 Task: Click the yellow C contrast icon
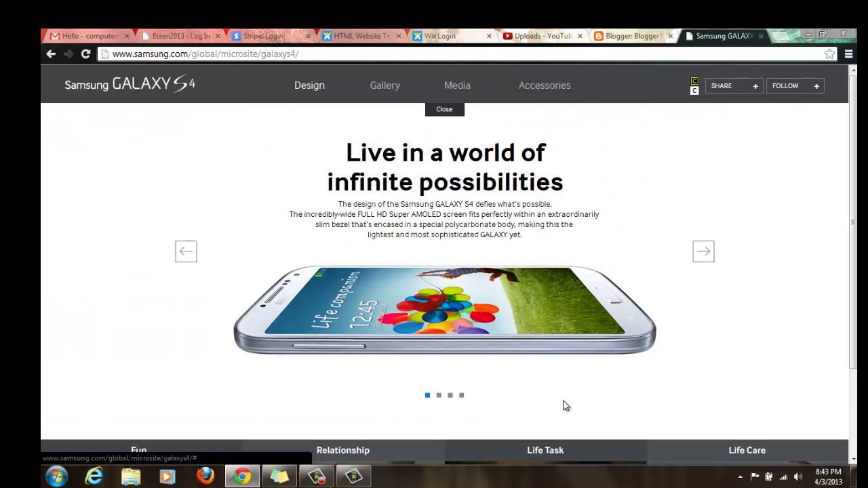tap(694, 81)
